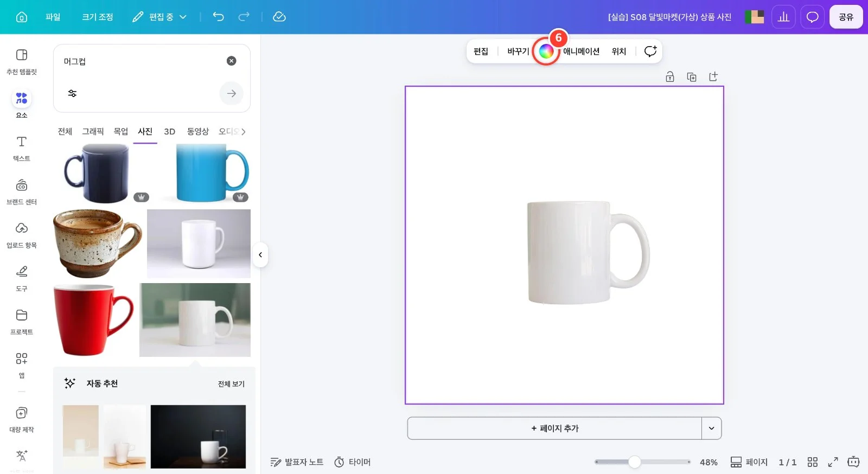
Task: Open the 텍스트 text panel
Action: point(22,148)
